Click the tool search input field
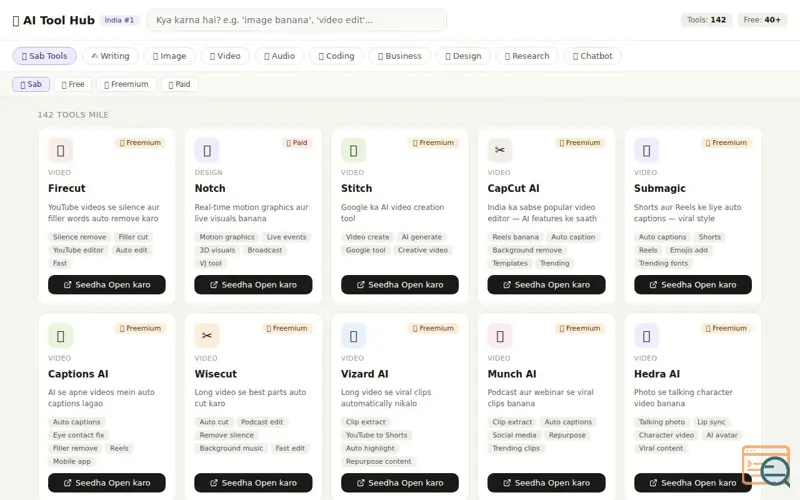The height and width of the screenshot is (500, 800). click(297, 20)
